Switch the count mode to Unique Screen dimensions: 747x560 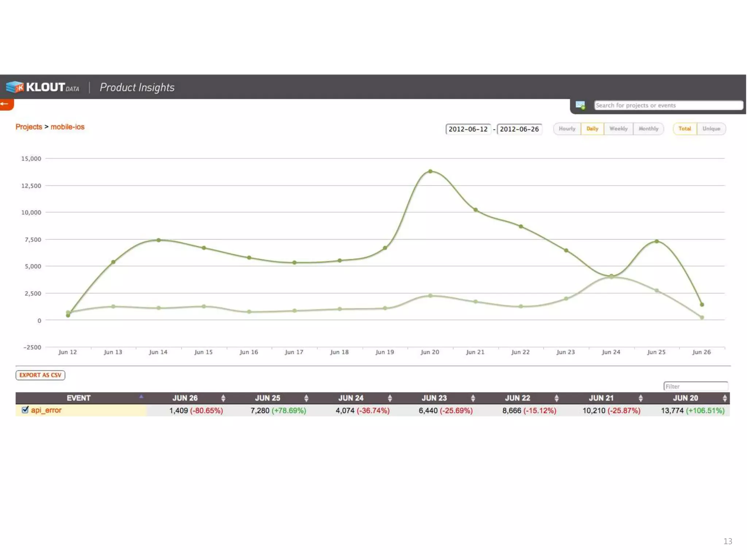(711, 129)
